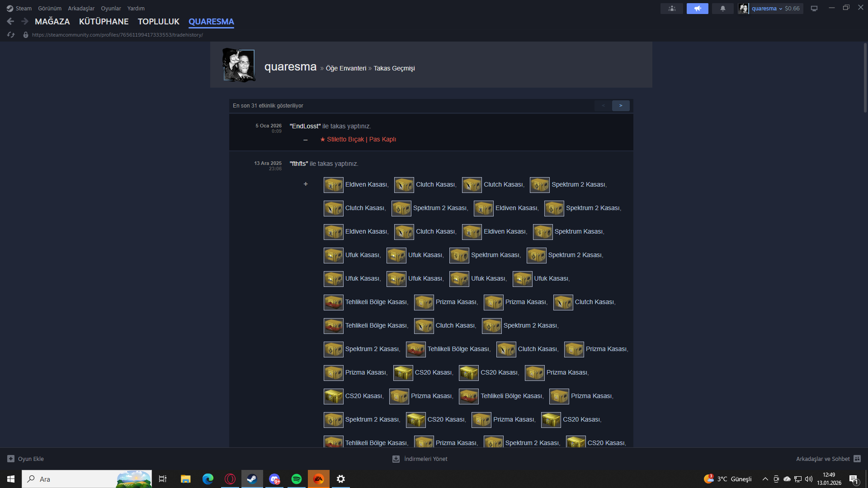868x488 pixels.
Task: Click the Takas Geçmişi breadcrumb text
Action: (394, 68)
